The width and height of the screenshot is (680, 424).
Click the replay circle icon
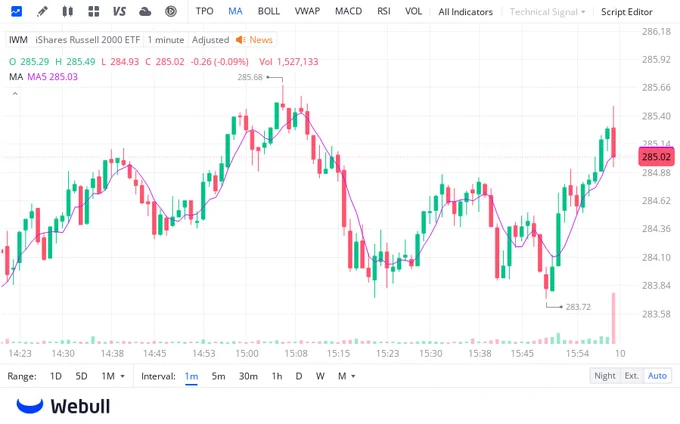(171, 11)
